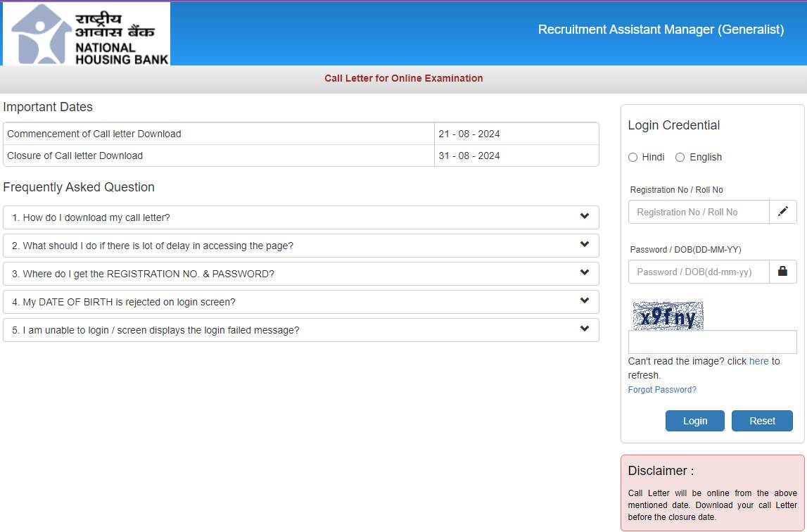Click the 'Important Dates' heading
The image size is (807, 532).
click(x=48, y=106)
